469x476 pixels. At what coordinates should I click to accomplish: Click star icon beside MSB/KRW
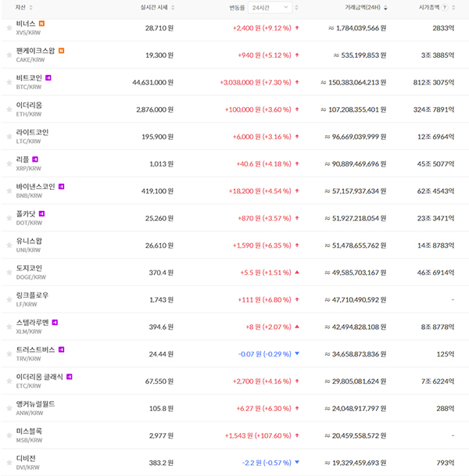coord(9,435)
